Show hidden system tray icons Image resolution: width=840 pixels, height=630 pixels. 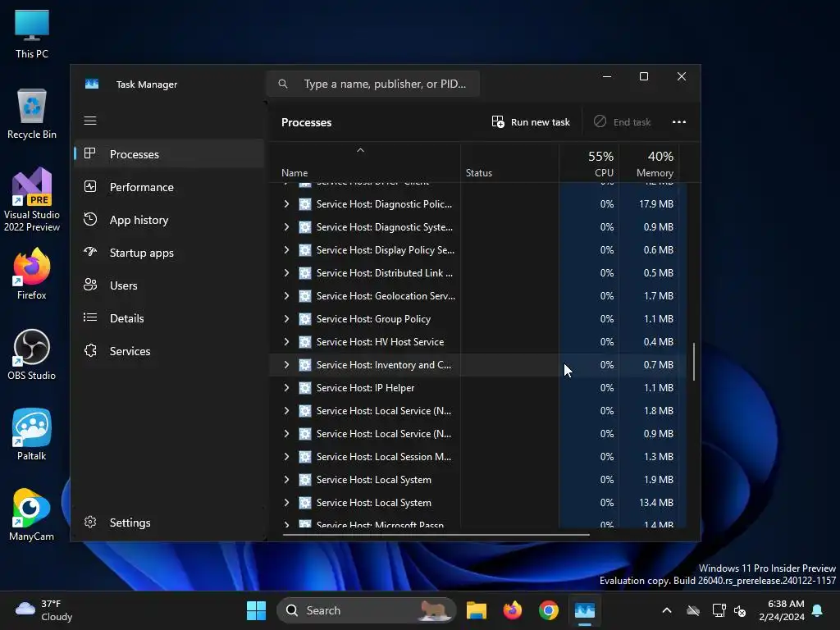coord(667,610)
